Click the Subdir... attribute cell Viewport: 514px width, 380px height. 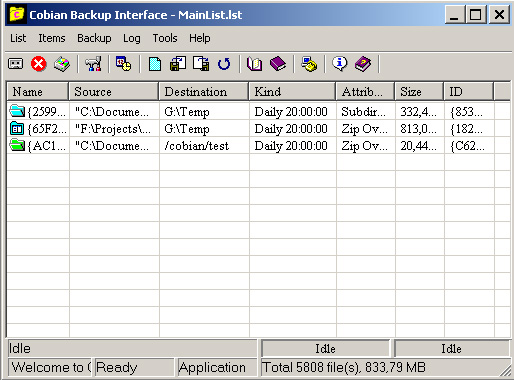363,112
